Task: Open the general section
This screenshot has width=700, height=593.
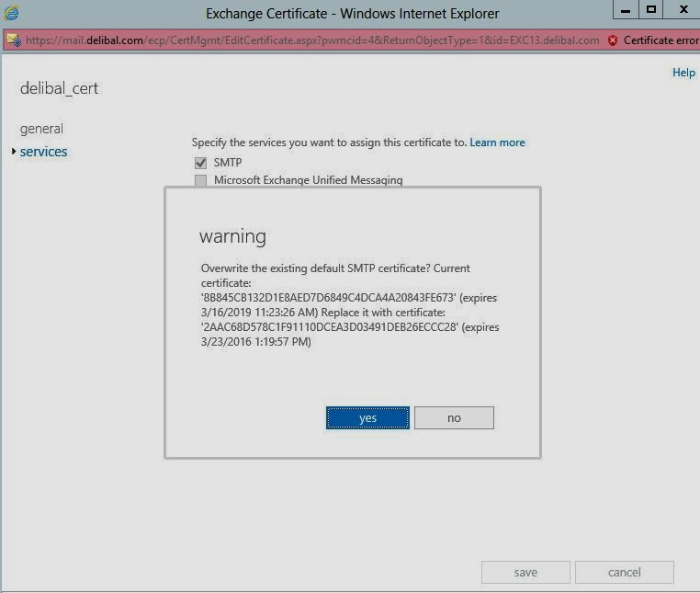Action: coord(41,129)
